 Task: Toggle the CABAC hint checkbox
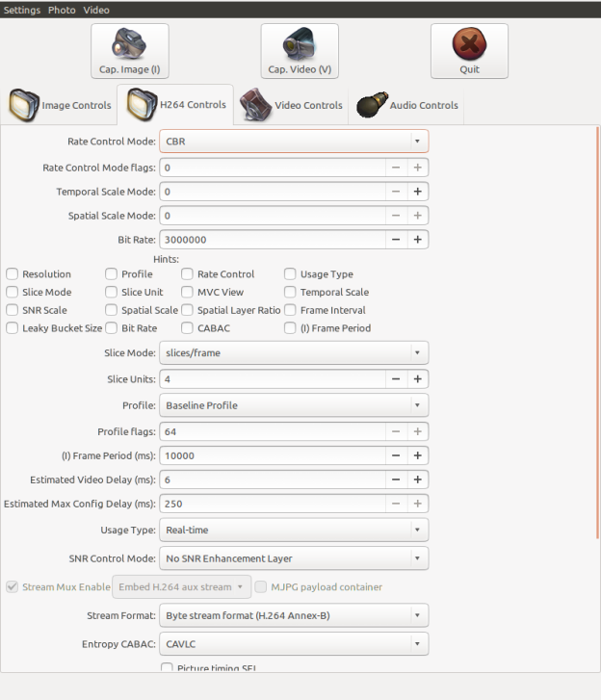(188, 328)
